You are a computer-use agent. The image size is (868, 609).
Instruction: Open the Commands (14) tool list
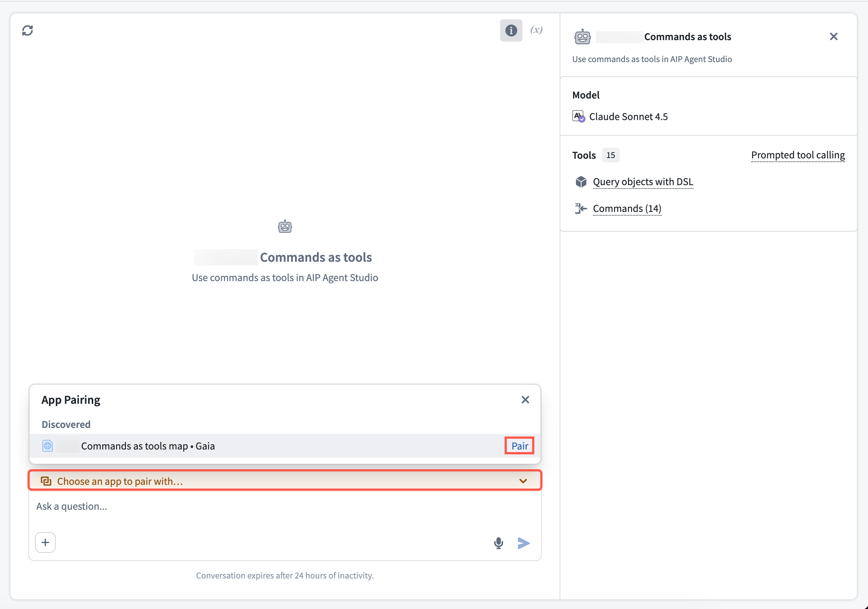click(627, 209)
